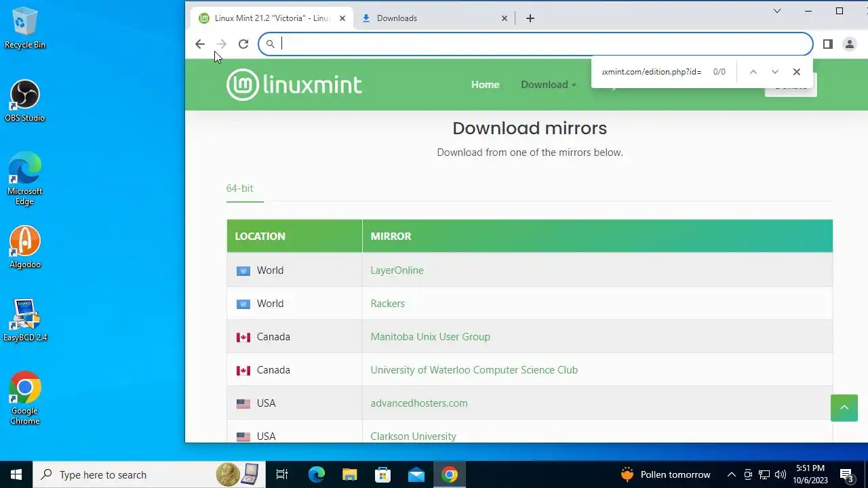This screenshot has height=488, width=868.
Task: Click the browser forward arrow
Action: 221,44
